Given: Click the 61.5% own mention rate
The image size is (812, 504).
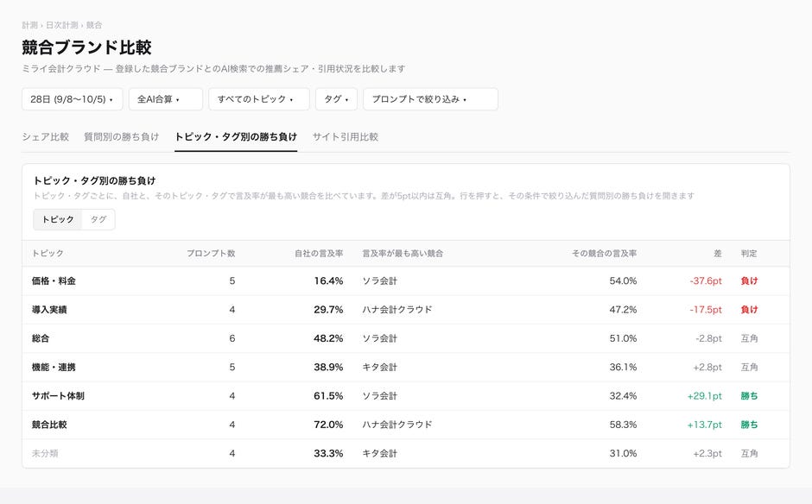Looking at the screenshot, I should 328,396.
